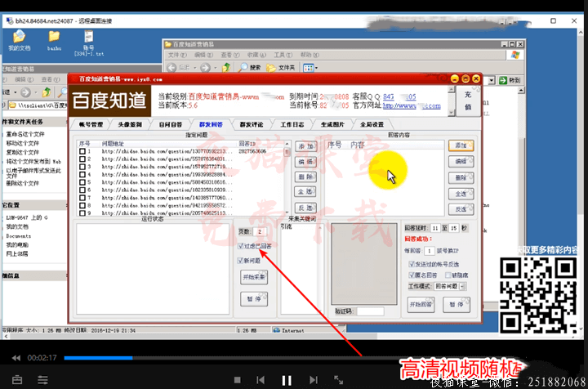The height and width of the screenshot is (389, 588).
Task: Uncheck the 过滤已回答 checkbox
Action: pyautogui.click(x=241, y=246)
